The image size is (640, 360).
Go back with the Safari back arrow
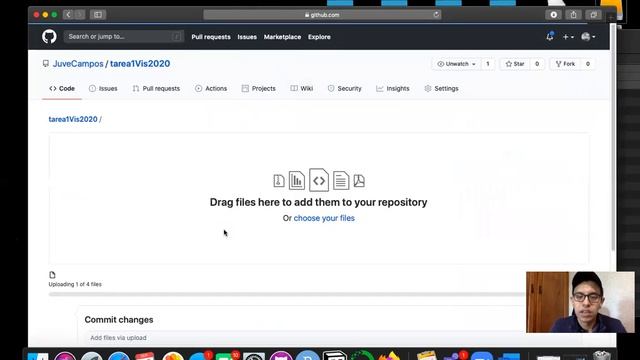pyautogui.click(x=68, y=15)
